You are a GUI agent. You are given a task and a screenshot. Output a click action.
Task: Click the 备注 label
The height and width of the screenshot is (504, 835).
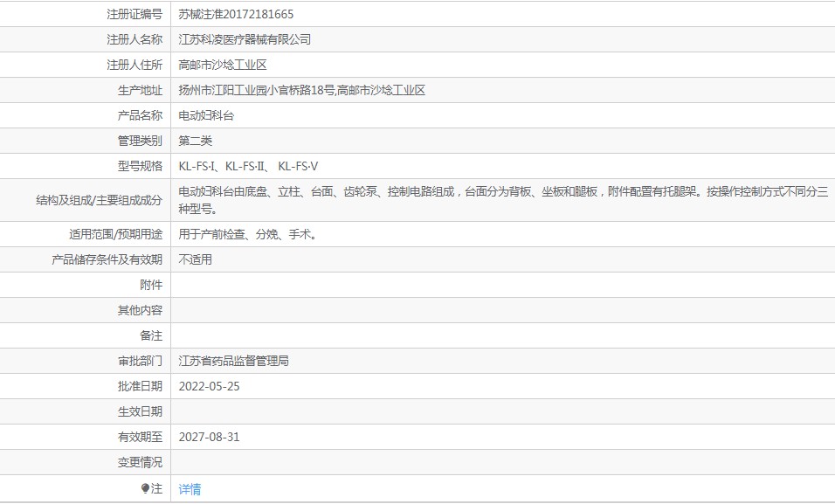pyautogui.click(x=151, y=335)
